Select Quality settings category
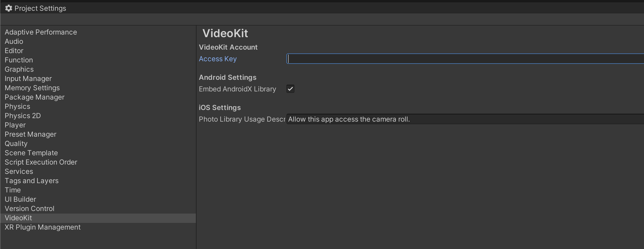Screen dimensions: 644x249 (98, 144)
